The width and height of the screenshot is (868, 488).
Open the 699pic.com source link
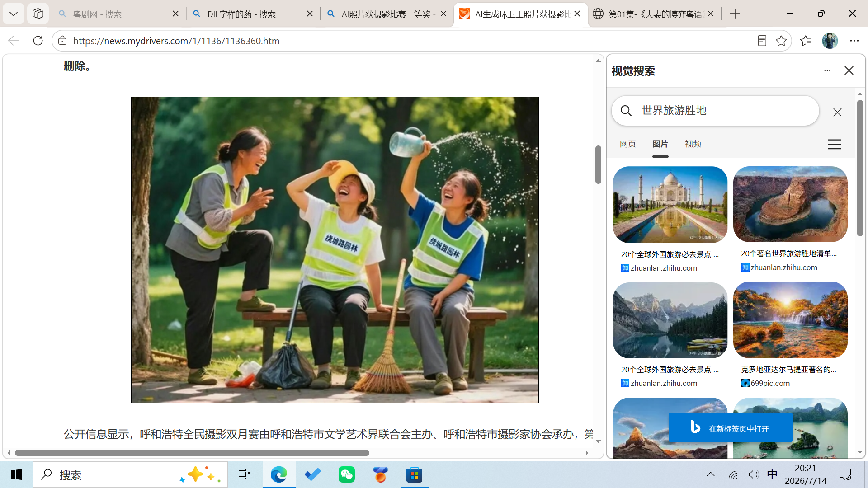pos(770,383)
